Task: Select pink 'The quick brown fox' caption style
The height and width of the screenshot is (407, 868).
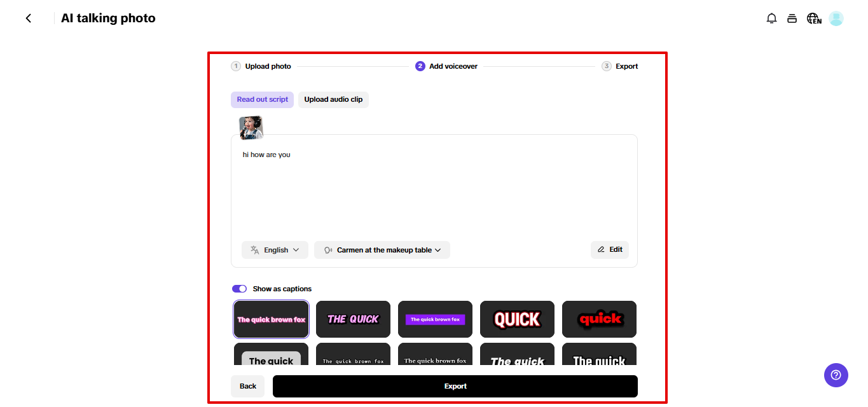Action: pos(272,319)
